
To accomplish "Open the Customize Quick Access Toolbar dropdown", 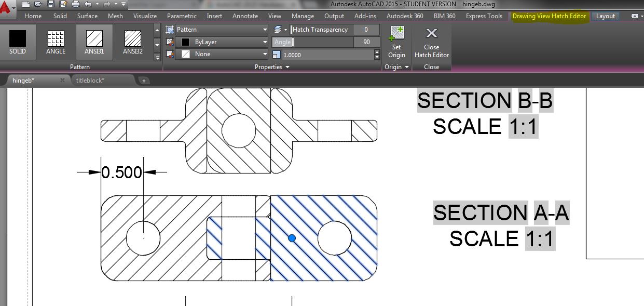I will [124, 4].
